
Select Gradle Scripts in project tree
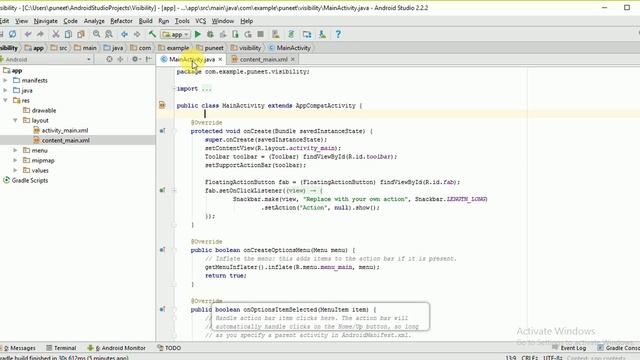pos(25,180)
